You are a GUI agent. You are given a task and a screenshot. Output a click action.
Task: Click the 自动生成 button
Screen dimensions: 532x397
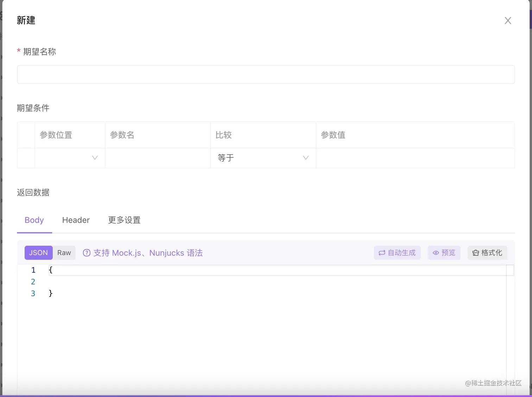pyautogui.click(x=397, y=253)
